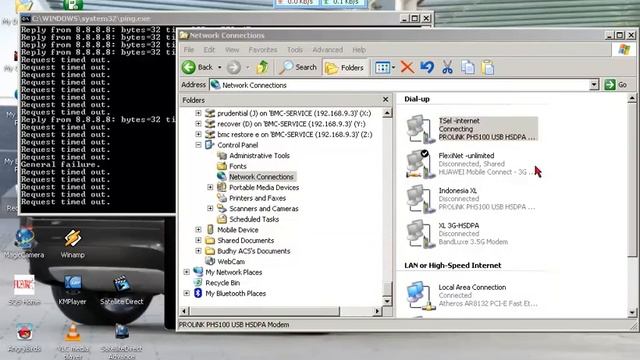This screenshot has width=640, height=360.
Task: Select Scheduled Tasks in folder tree
Action: coord(254,219)
